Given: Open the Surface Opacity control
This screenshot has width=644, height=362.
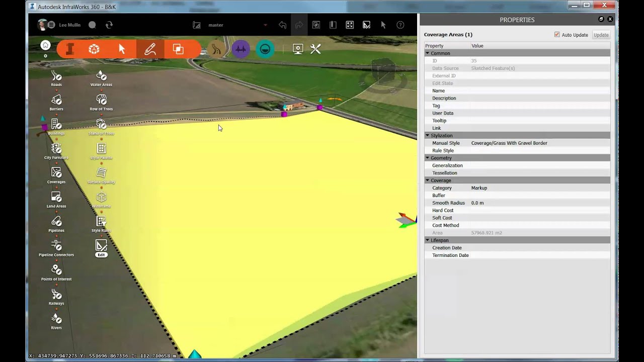Looking at the screenshot, I should pos(101,172).
